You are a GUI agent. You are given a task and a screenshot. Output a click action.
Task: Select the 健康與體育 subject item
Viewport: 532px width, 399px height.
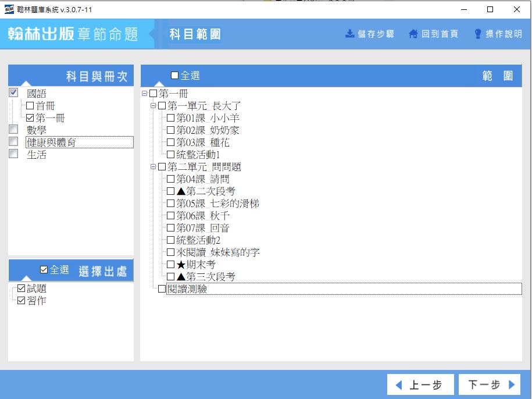click(x=51, y=142)
